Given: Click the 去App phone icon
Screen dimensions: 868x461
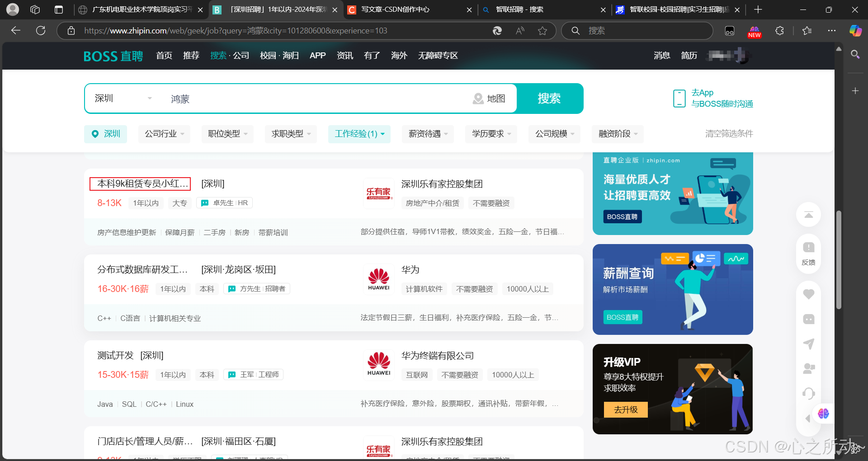Looking at the screenshot, I should pyautogui.click(x=679, y=99).
